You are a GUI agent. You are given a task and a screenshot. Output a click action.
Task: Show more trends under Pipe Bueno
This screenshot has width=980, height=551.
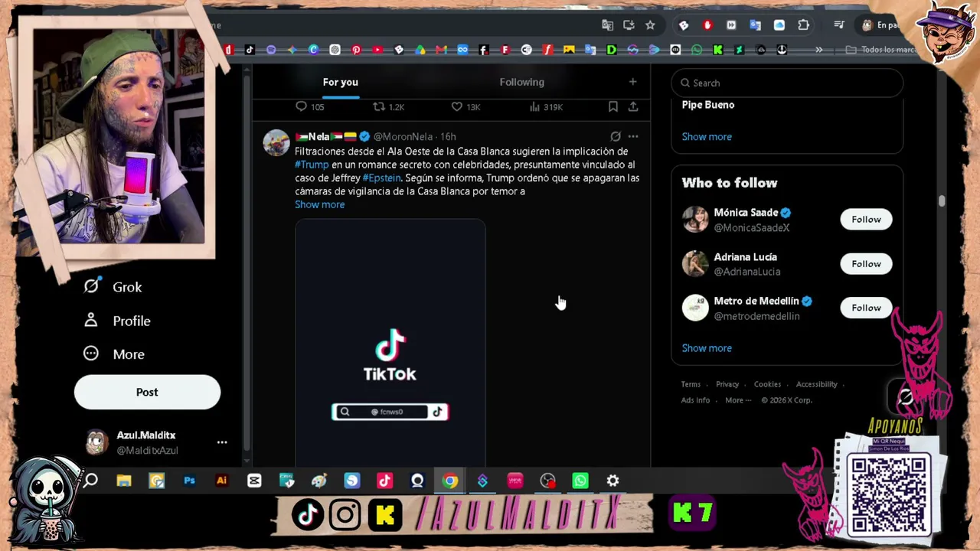(707, 136)
